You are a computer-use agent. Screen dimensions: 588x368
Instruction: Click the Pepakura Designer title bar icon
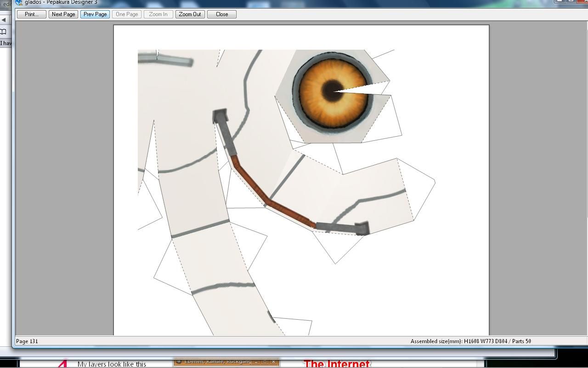click(x=18, y=2)
